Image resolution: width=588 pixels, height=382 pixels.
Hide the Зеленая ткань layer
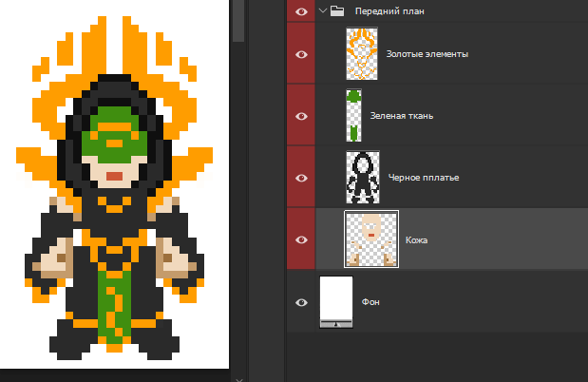pos(301,116)
